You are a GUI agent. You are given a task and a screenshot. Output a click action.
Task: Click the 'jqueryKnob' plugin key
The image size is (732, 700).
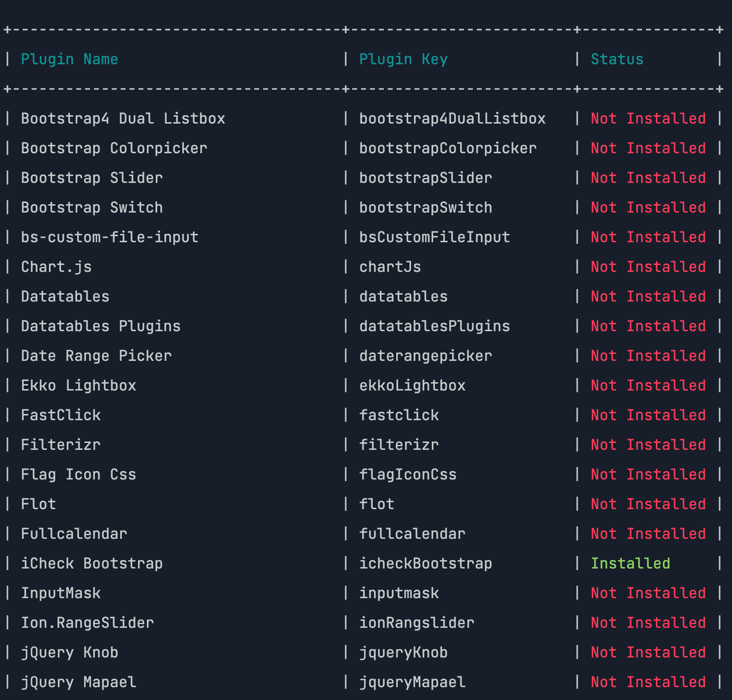pos(404,653)
